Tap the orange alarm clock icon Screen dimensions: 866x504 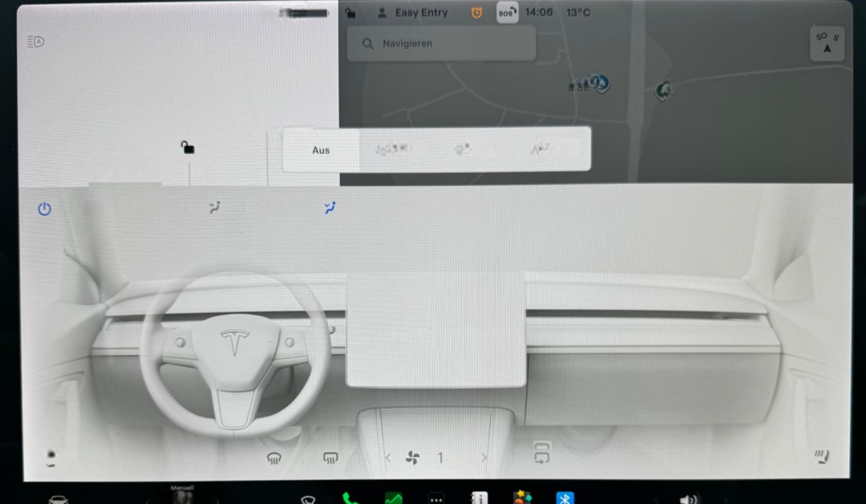coord(476,12)
